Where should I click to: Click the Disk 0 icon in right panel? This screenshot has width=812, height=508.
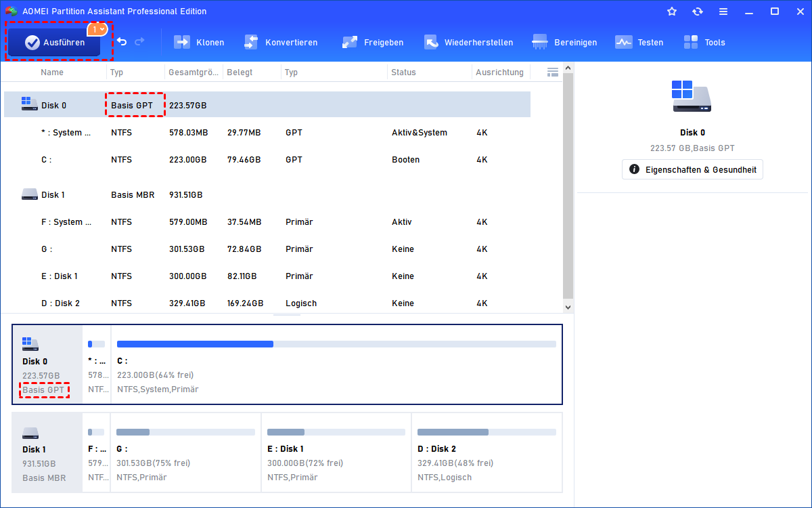[x=692, y=96]
